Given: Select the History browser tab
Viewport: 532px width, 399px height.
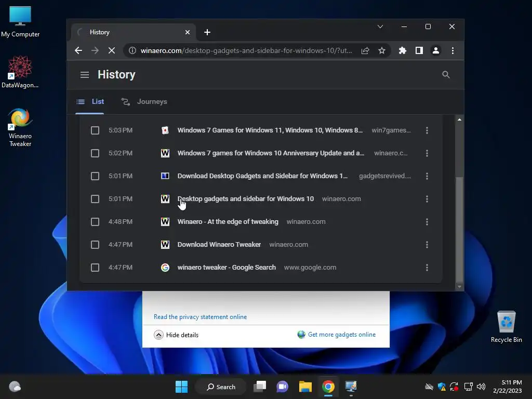Looking at the screenshot, I should coord(134,32).
